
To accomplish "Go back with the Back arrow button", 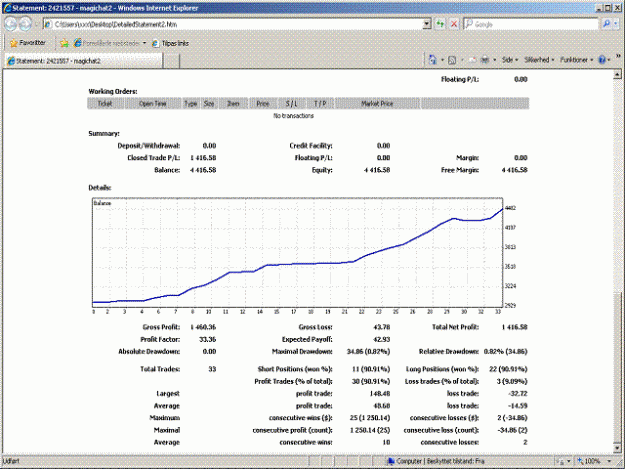I will click(x=10, y=24).
